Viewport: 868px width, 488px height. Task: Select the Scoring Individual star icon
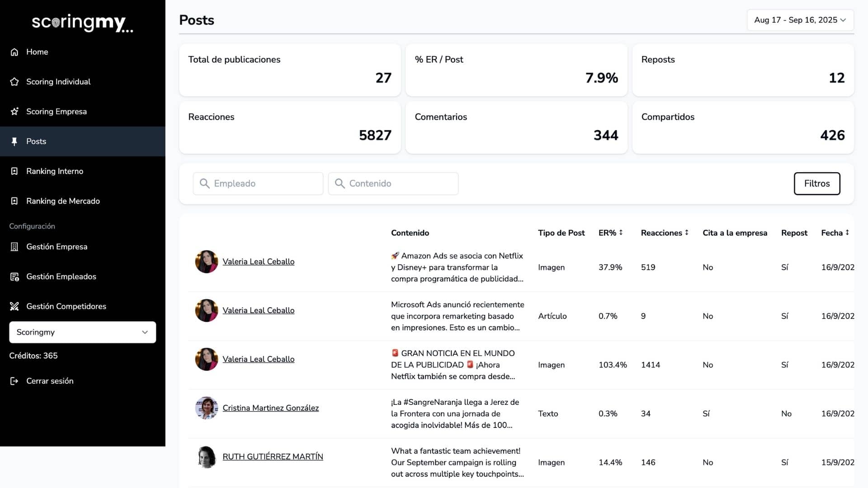[15, 81]
